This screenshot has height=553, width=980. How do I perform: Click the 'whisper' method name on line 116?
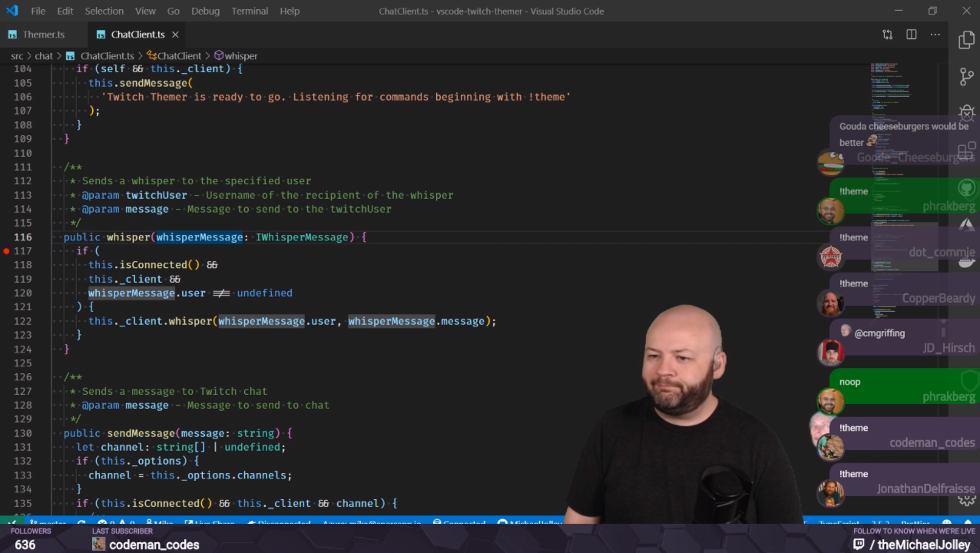tap(128, 237)
